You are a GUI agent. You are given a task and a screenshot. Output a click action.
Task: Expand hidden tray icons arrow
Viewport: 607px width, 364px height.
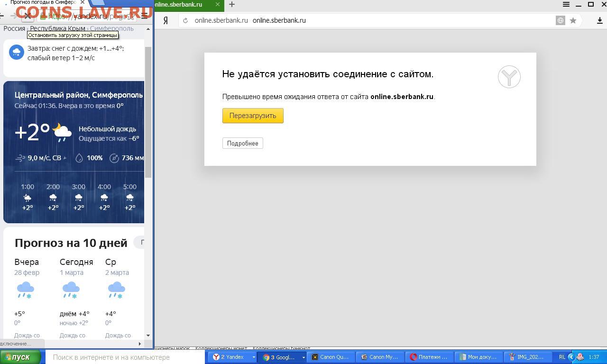click(x=571, y=357)
